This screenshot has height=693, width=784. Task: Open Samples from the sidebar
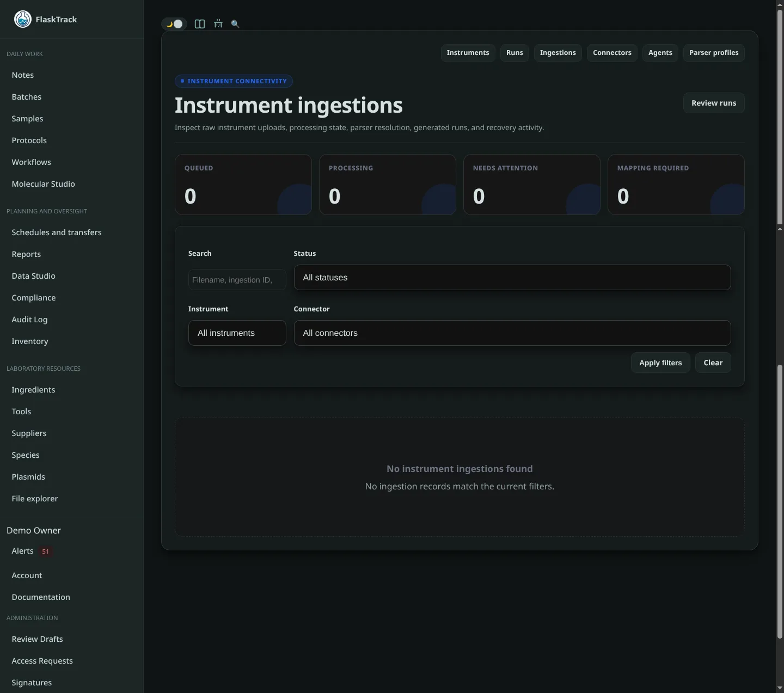tap(27, 119)
